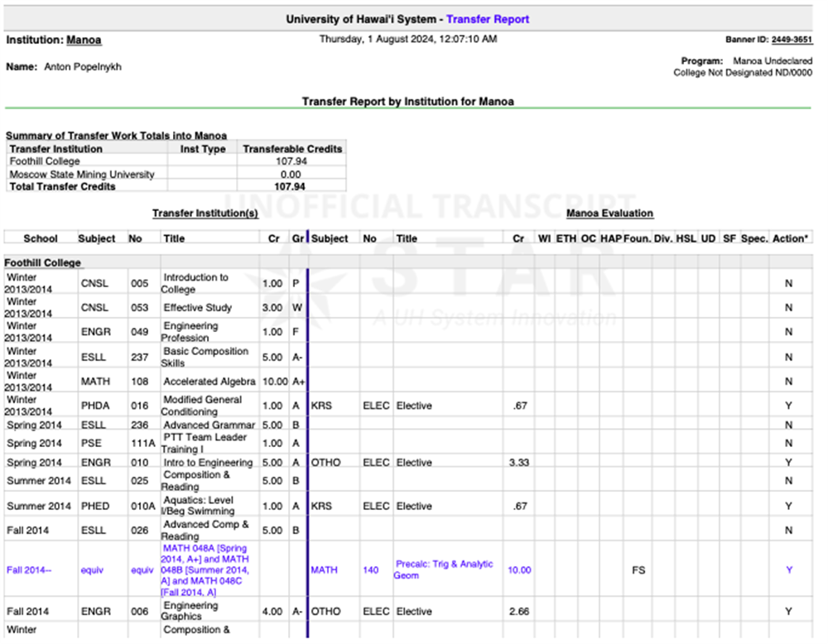This screenshot has width=828, height=644.
Task: Click the "WI" column header
Action: pos(545,238)
